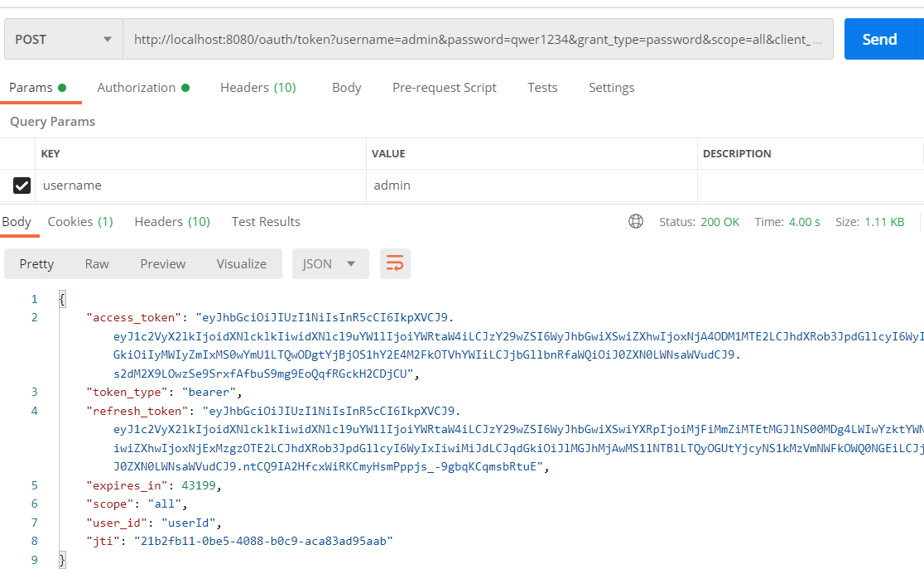Viewport: 924px width, 588px height.
Task: Click the "refresh_token" key in response
Action: (137, 412)
